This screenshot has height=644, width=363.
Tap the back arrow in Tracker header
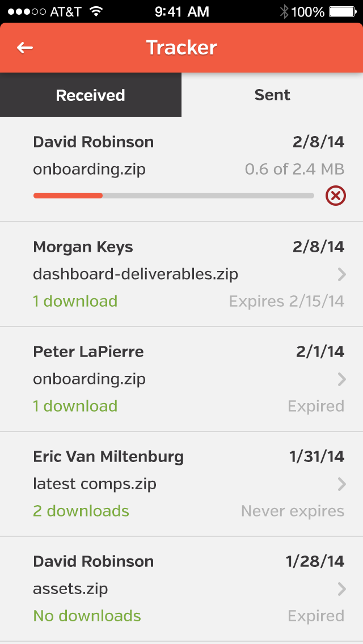click(25, 48)
